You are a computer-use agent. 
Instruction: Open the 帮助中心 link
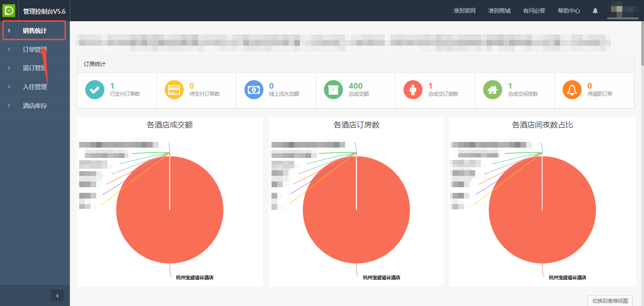click(x=569, y=11)
